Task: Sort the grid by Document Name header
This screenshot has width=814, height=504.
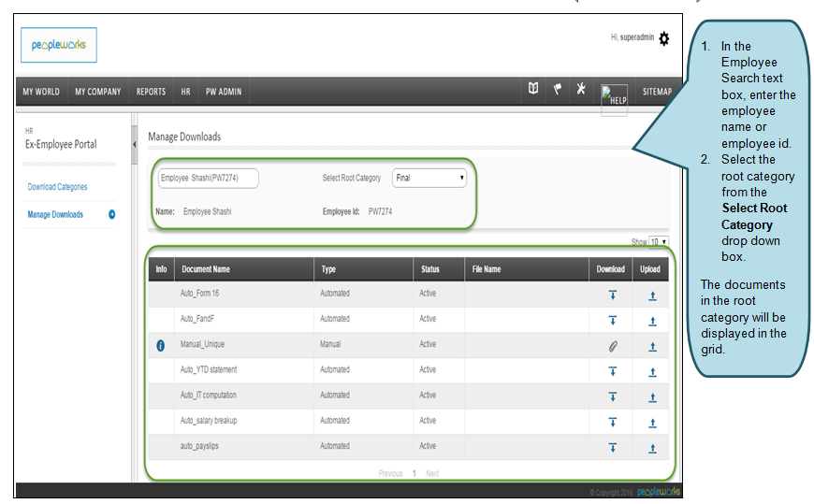Action: (x=206, y=269)
